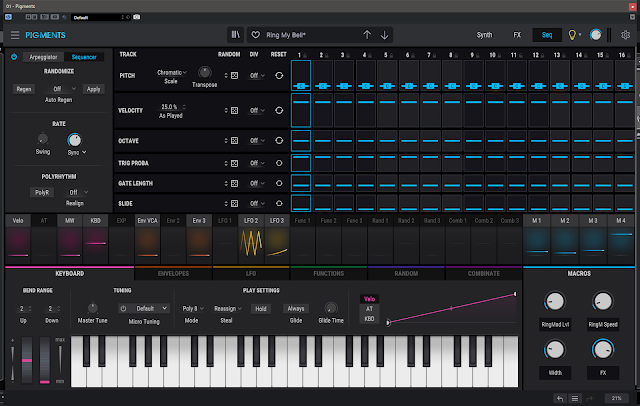This screenshot has width=640, height=406.
Task: Open the Poly 8 Mode dropdown
Action: pyautogui.click(x=193, y=308)
